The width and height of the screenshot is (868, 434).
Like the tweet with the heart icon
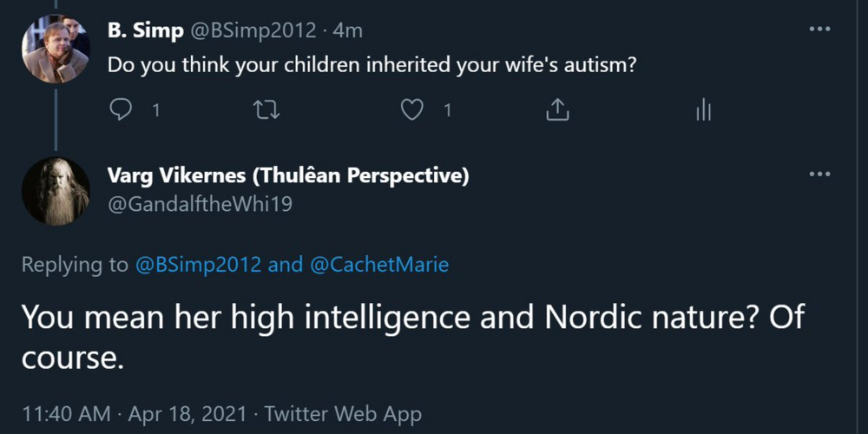point(411,111)
